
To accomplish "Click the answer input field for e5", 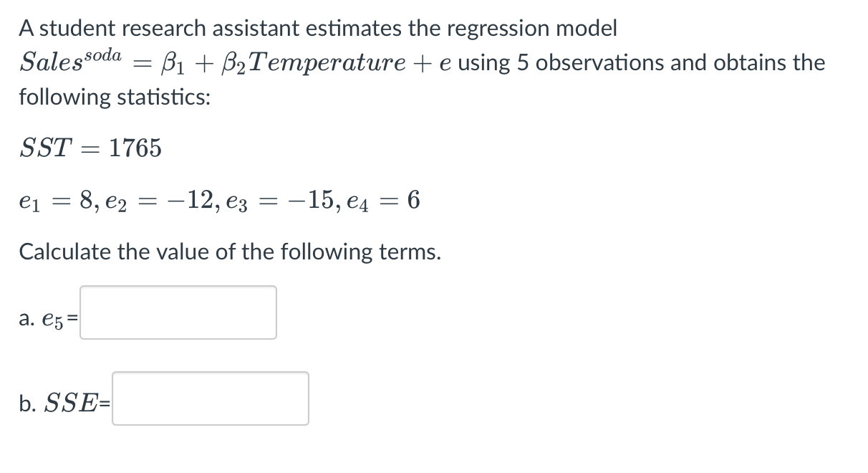I will [x=177, y=312].
